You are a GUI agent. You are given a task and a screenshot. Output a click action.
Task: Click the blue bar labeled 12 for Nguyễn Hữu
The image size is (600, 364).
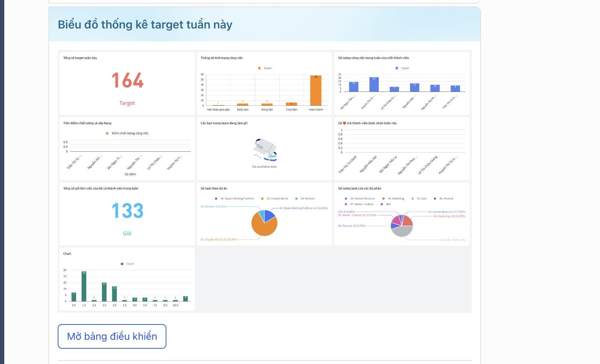[414, 87]
